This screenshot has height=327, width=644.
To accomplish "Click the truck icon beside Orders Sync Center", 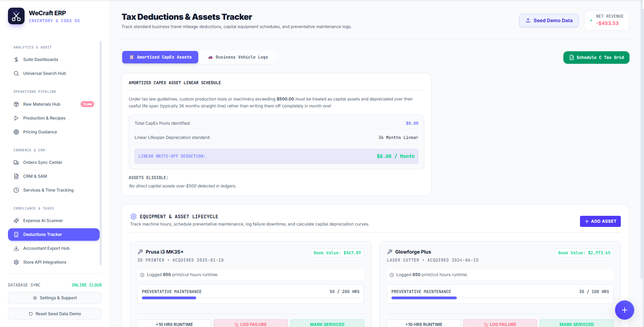I will [x=16, y=162].
